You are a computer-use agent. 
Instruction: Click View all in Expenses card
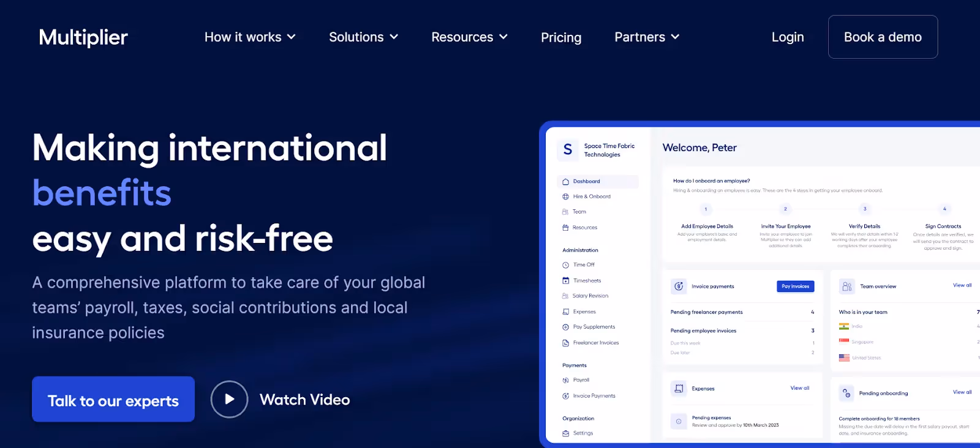800,388
